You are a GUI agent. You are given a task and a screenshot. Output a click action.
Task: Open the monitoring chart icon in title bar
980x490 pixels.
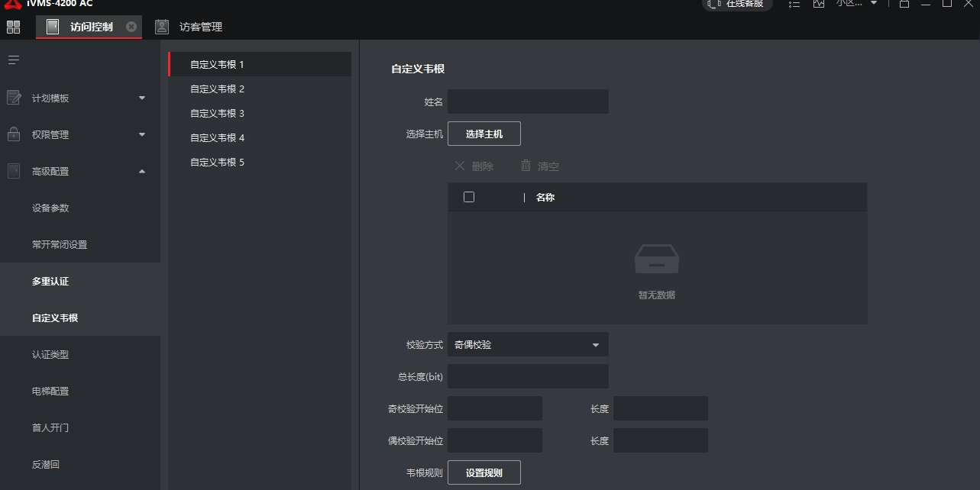point(819,4)
